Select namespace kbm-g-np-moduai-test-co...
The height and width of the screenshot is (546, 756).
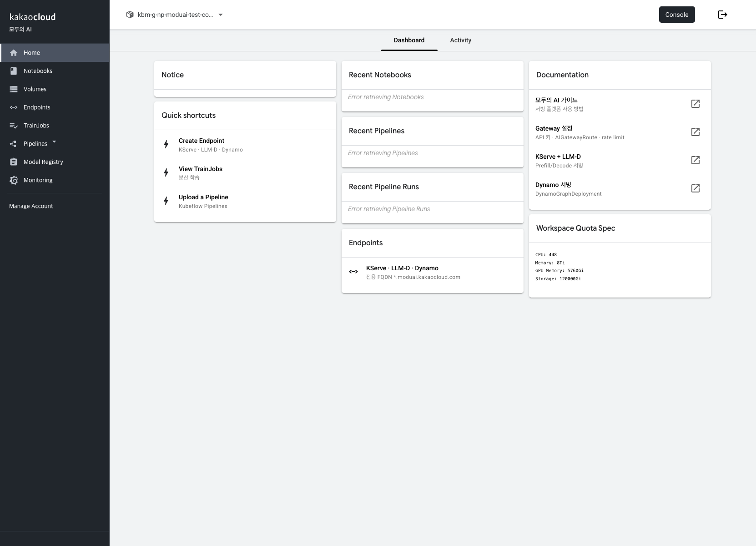[x=175, y=15]
